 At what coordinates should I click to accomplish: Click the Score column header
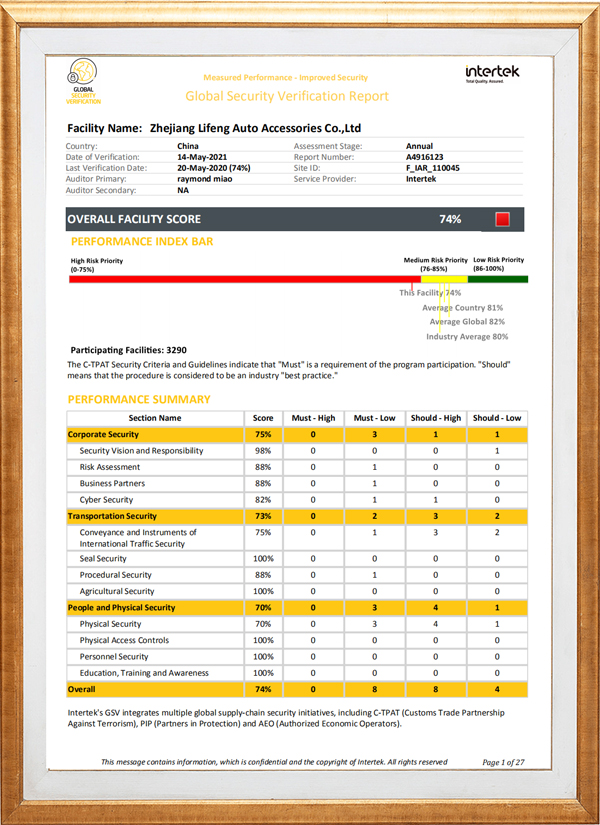coord(263,418)
